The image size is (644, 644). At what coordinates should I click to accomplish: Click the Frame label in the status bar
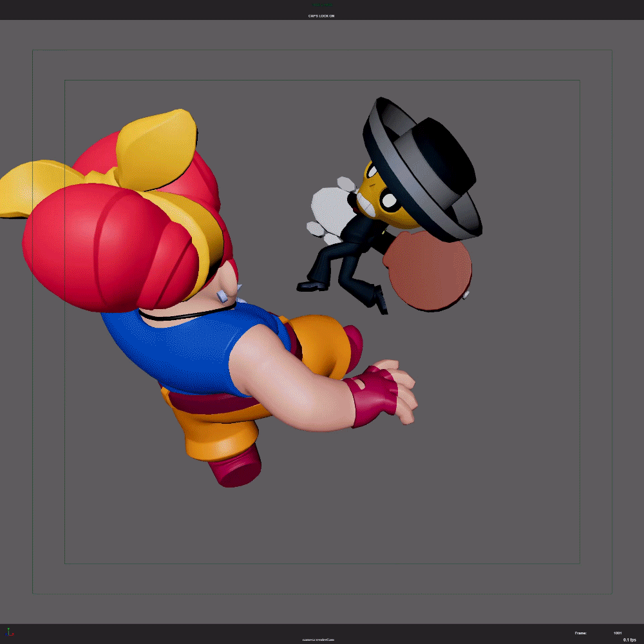pyautogui.click(x=580, y=633)
